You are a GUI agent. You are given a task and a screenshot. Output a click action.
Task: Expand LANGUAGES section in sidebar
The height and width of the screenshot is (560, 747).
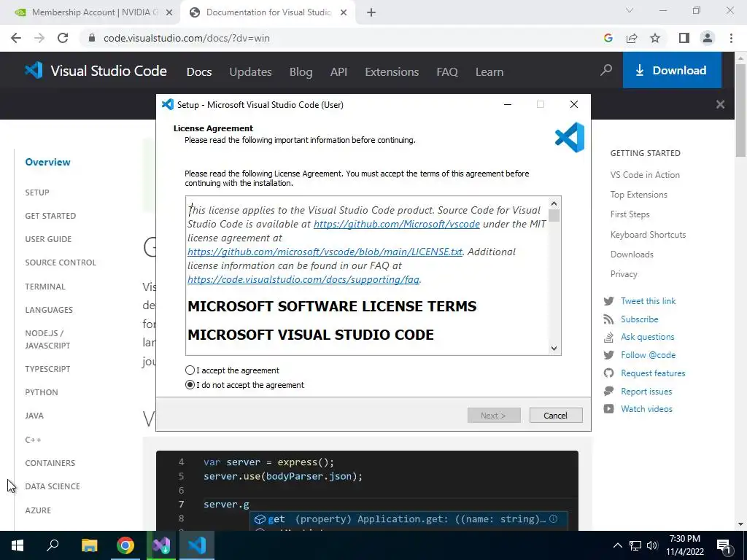[x=49, y=309]
